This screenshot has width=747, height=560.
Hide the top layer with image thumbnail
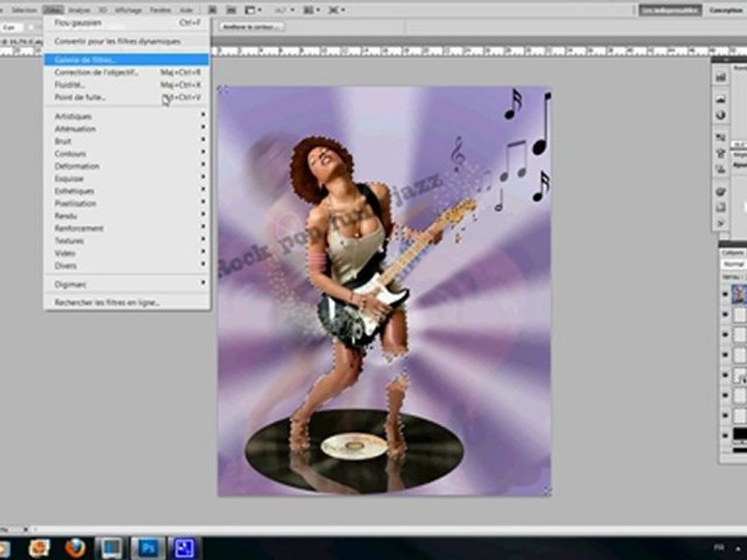(x=725, y=294)
